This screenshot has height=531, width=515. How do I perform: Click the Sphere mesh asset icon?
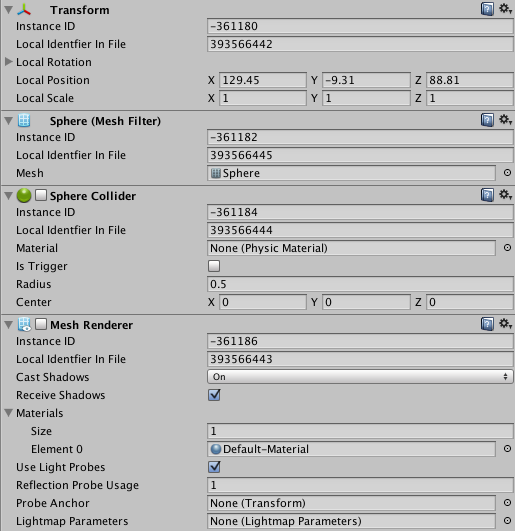(x=216, y=173)
